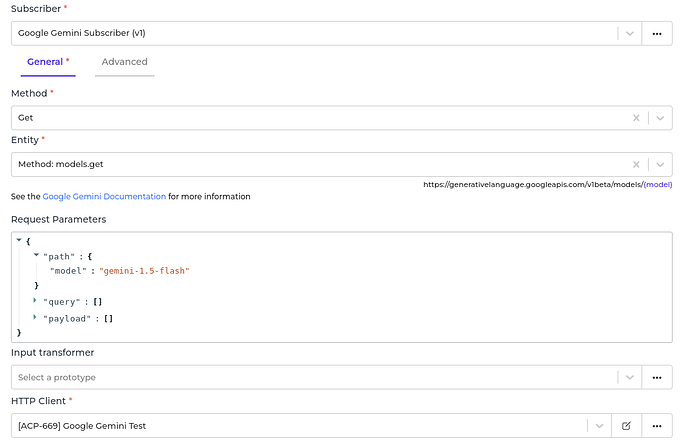Open the HTTP Client dropdown chevron
690x443 pixels.
[x=599, y=426]
